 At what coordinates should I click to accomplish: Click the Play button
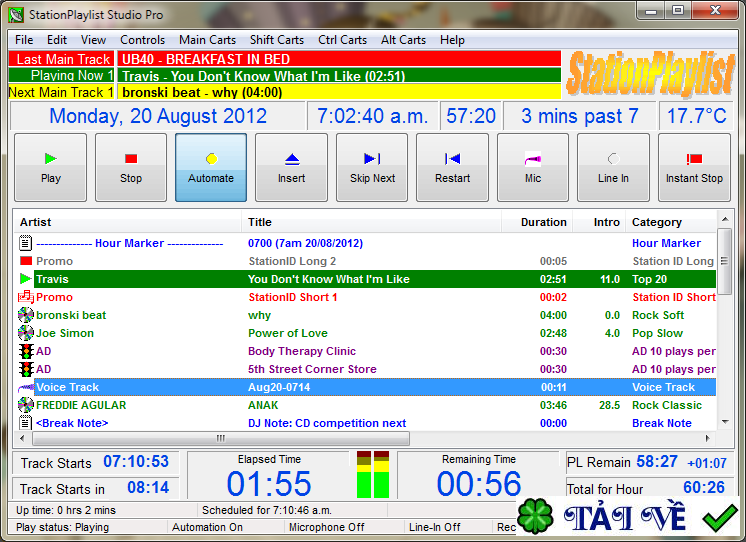(x=51, y=167)
